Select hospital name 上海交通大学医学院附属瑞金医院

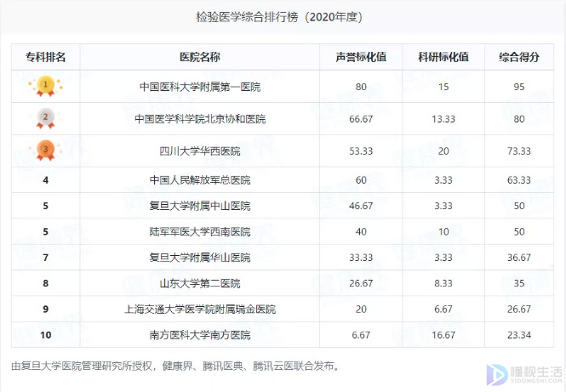[200, 309]
